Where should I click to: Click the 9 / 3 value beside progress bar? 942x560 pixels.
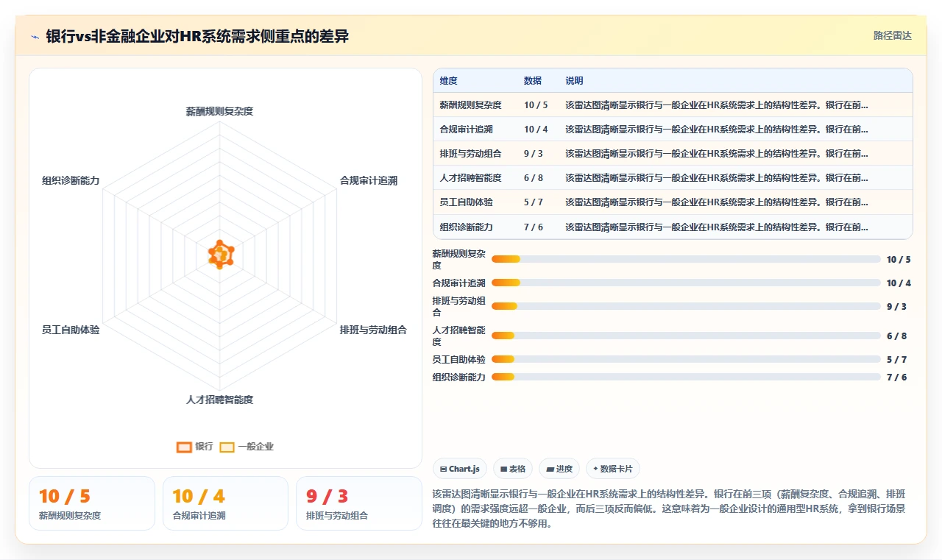pos(896,306)
